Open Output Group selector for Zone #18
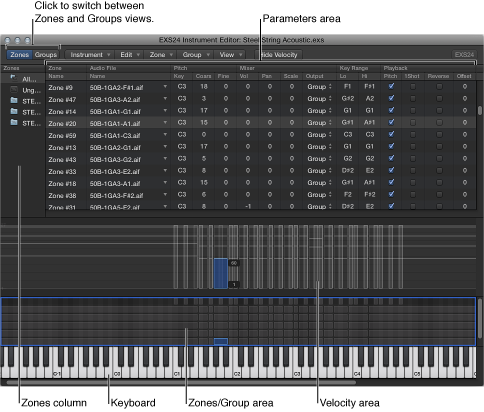This screenshot has width=484, height=412. (x=319, y=183)
